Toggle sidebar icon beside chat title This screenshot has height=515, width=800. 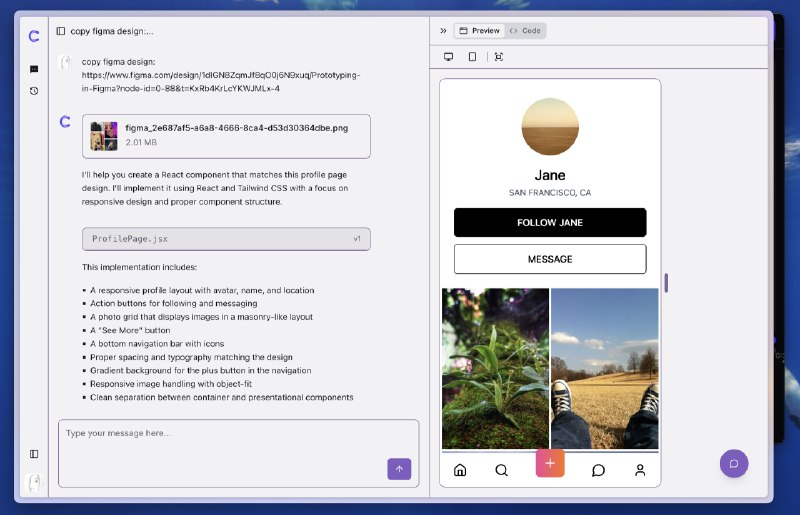click(61, 31)
